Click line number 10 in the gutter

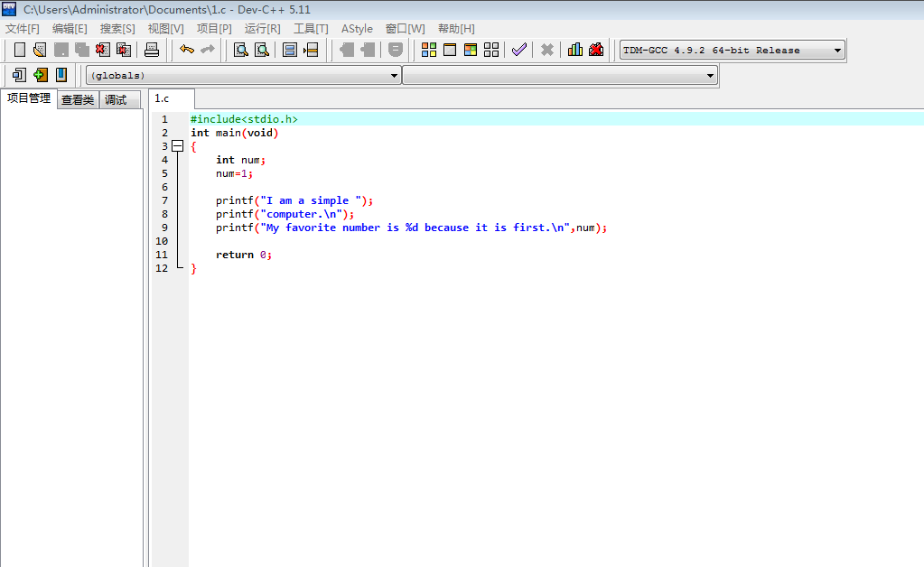tap(162, 241)
